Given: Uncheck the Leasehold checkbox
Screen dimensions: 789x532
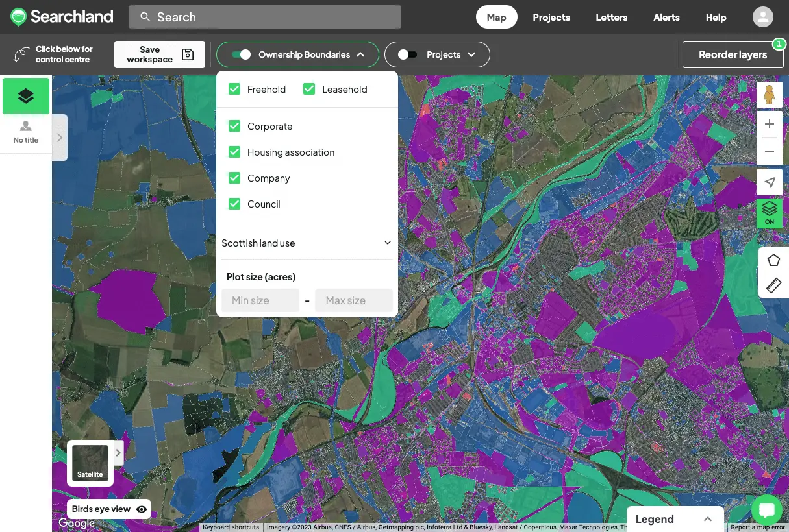Looking at the screenshot, I should tap(309, 89).
